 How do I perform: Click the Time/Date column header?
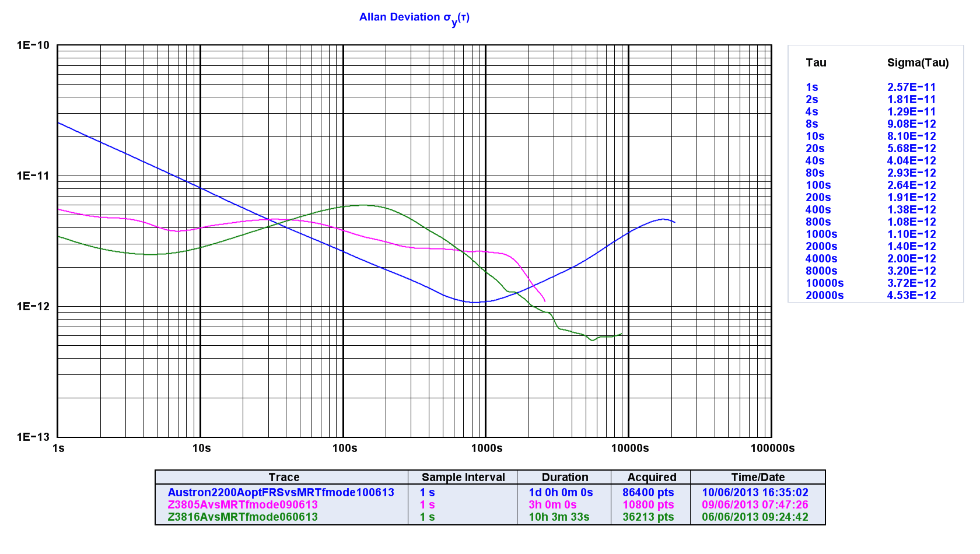coord(758,477)
